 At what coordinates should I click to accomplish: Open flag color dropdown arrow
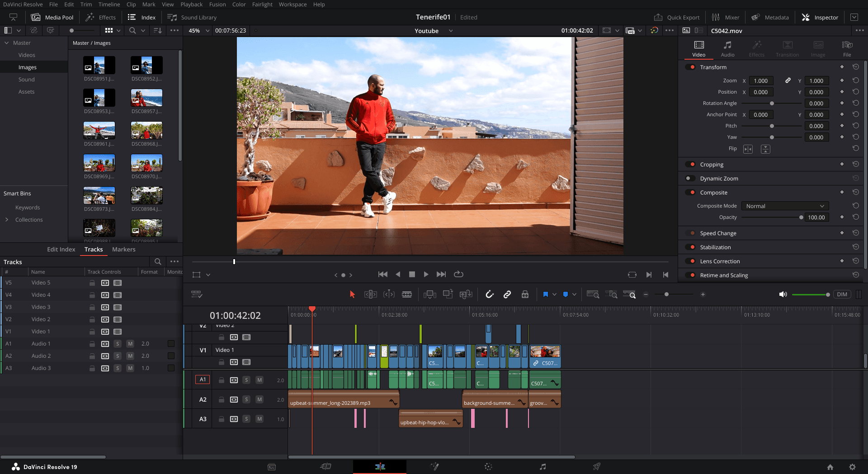coord(554,294)
